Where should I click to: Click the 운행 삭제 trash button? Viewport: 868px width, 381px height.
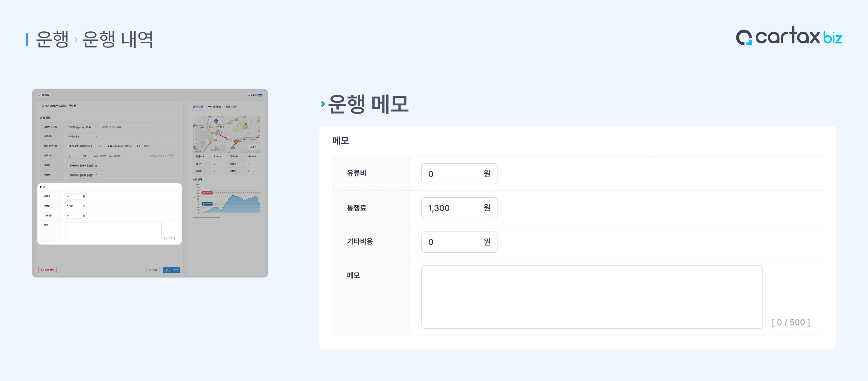pyautogui.click(x=47, y=270)
